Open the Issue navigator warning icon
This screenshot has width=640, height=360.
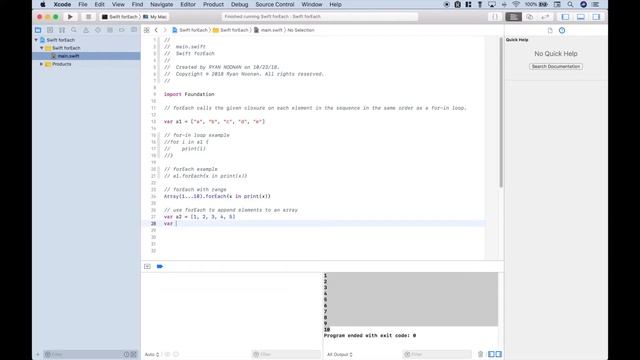tap(86, 30)
